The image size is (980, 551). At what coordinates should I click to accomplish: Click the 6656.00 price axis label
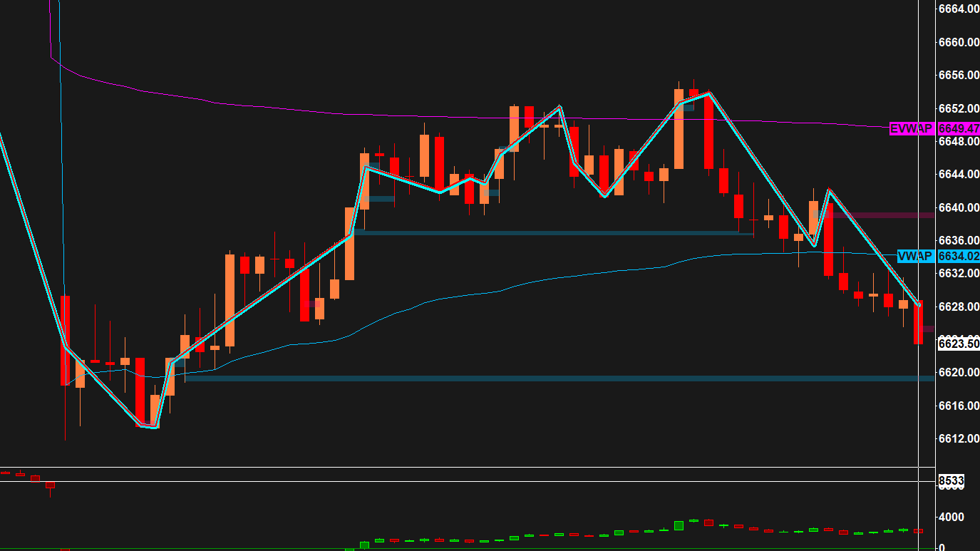click(x=958, y=75)
